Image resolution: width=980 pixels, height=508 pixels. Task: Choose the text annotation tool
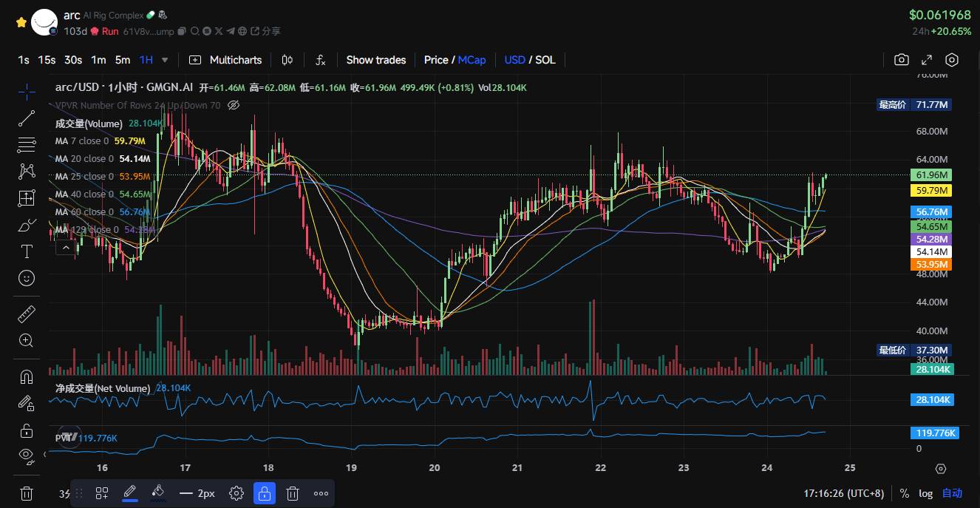tap(27, 251)
